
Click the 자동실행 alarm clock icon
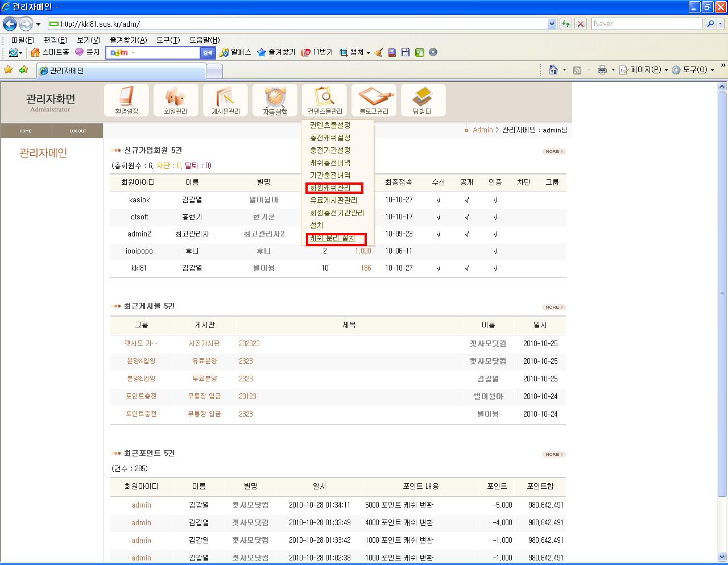pyautogui.click(x=275, y=100)
